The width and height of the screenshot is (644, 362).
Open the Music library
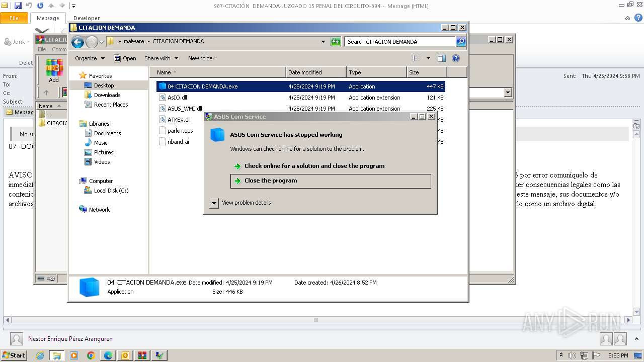point(101,143)
